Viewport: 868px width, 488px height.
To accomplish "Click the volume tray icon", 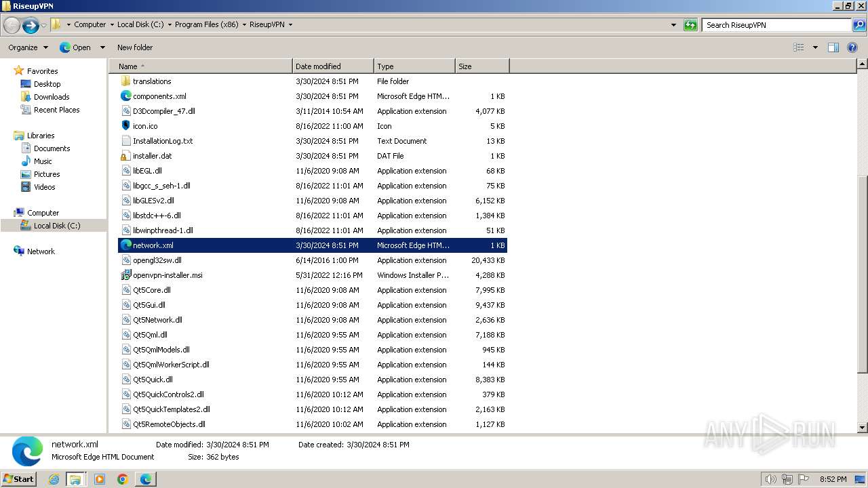I will [770, 479].
